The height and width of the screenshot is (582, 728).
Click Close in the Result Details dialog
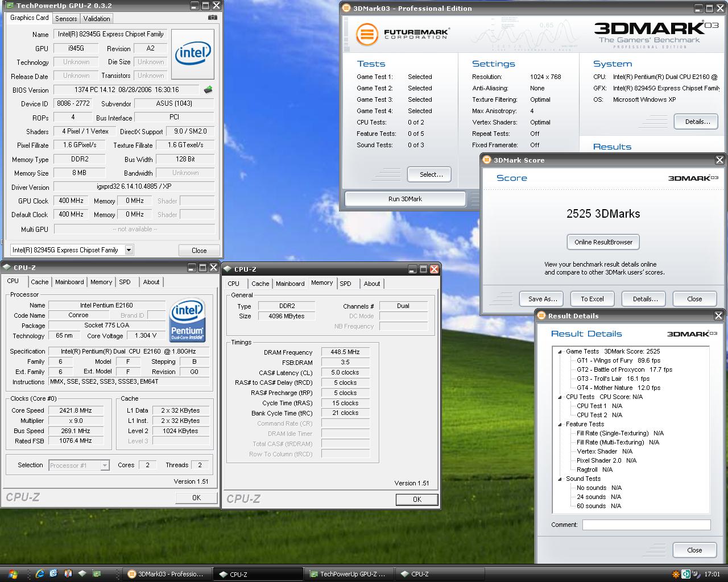pyautogui.click(x=694, y=550)
